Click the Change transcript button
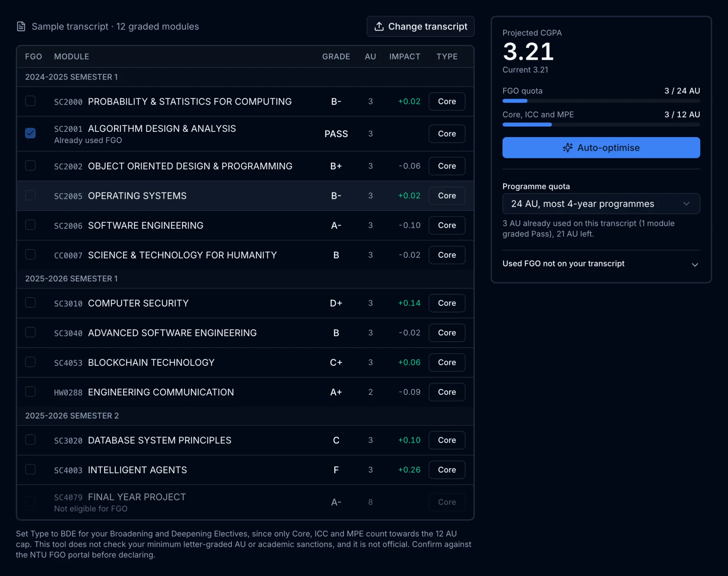This screenshot has width=728, height=576. pyautogui.click(x=421, y=26)
